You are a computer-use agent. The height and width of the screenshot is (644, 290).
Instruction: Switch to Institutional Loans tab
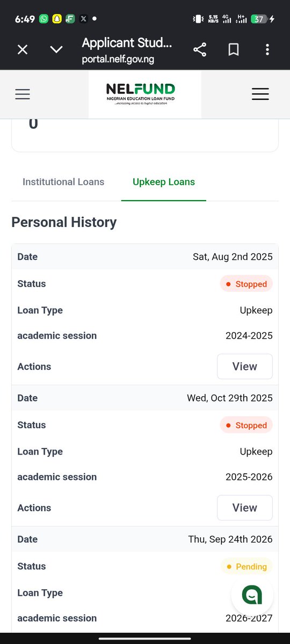pyautogui.click(x=63, y=182)
